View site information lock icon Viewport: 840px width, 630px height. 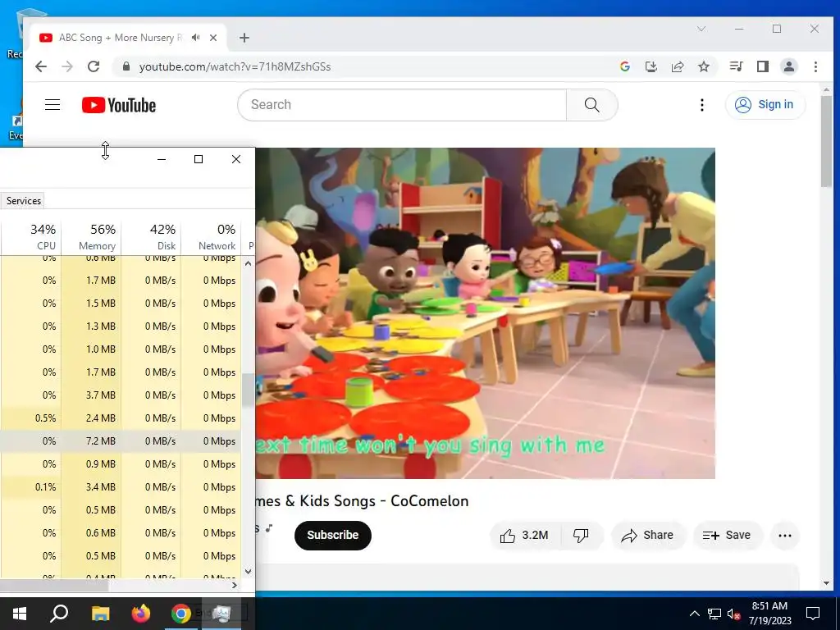click(x=126, y=66)
